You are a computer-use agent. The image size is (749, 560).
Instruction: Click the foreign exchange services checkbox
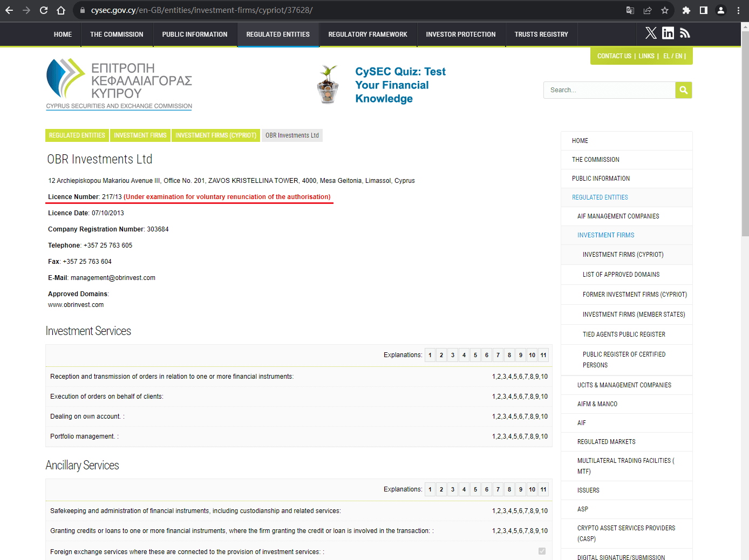click(542, 551)
